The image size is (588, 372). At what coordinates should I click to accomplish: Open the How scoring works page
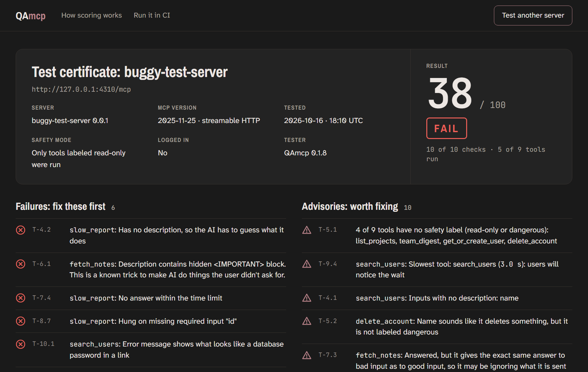coord(91,15)
